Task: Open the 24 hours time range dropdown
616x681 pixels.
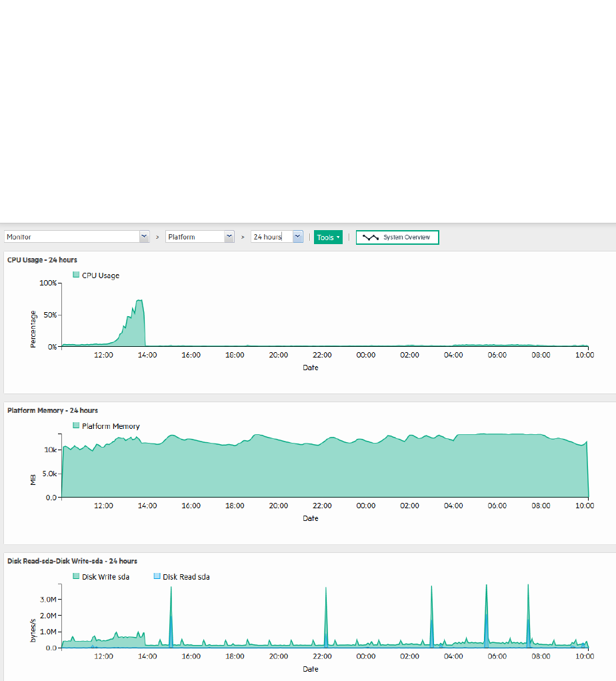Action: click(x=297, y=237)
